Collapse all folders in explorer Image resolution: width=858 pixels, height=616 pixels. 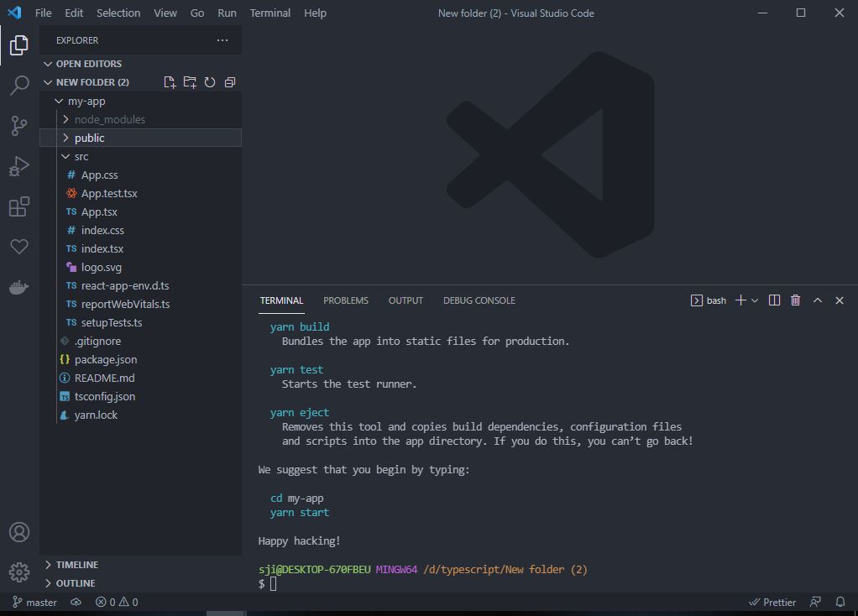point(230,82)
